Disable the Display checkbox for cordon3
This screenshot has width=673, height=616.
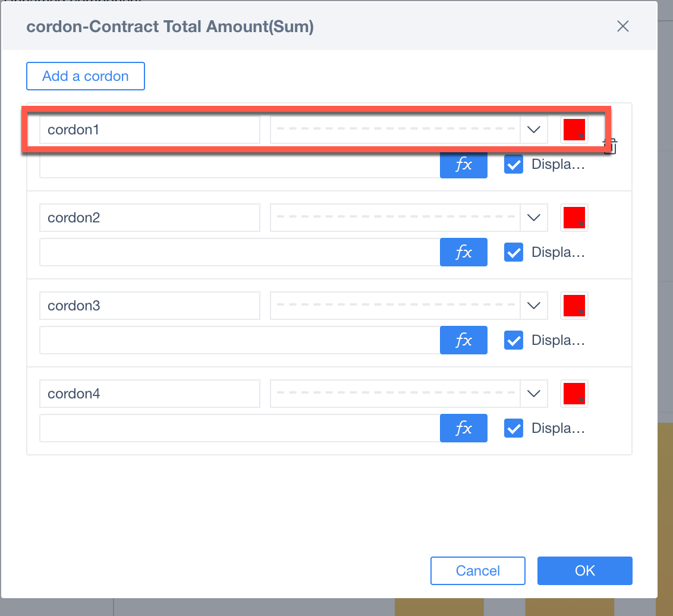[514, 340]
